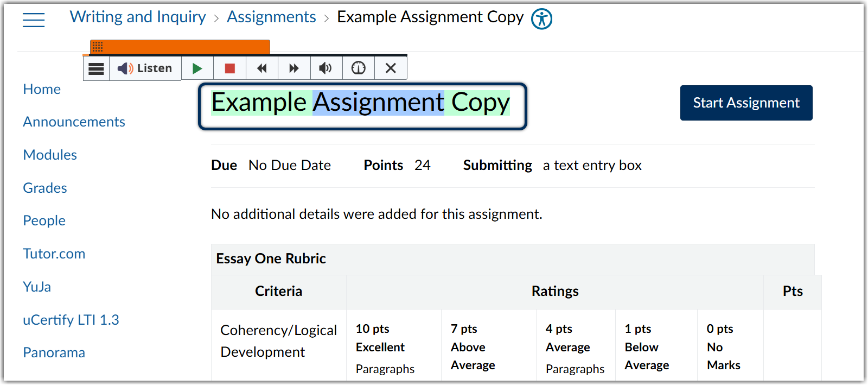
Task: Click the No Due Date text
Action: click(290, 165)
